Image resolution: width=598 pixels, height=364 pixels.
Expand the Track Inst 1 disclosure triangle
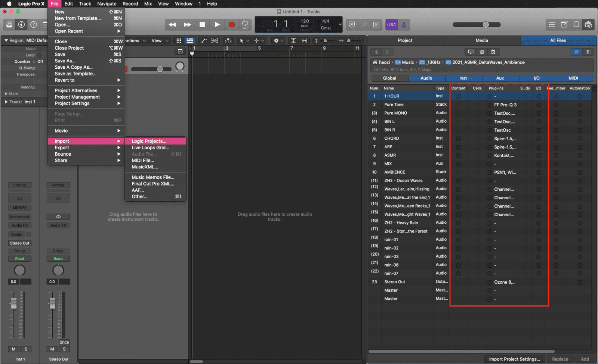(6, 102)
